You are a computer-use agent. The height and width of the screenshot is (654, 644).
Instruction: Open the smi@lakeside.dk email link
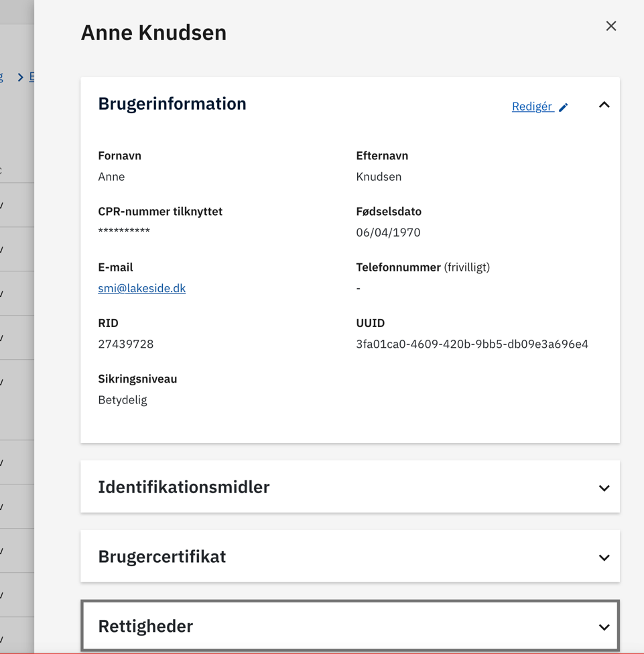click(x=142, y=288)
